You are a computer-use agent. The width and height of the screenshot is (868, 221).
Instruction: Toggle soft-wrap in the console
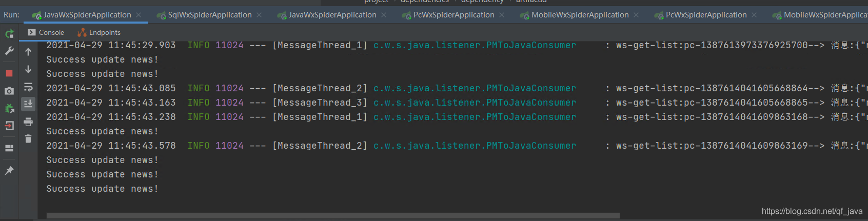[28, 87]
